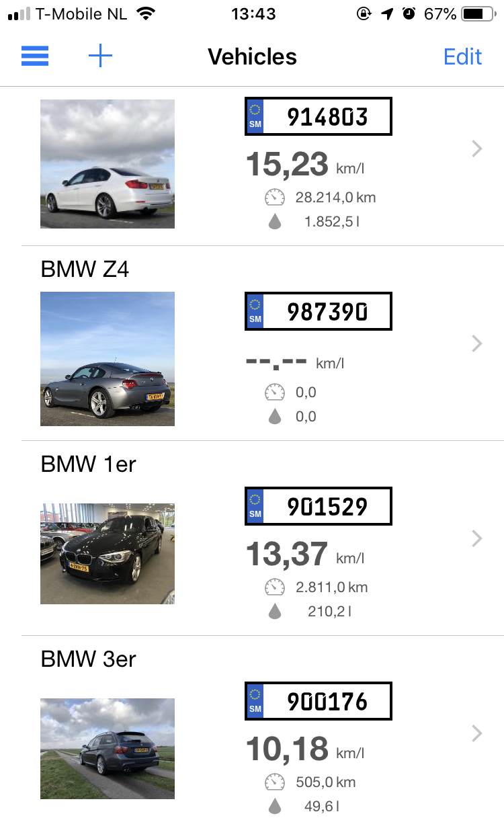Tap the plus icon to add vehicle
The image size is (504, 818).
pyautogui.click(x=100, y=56)
